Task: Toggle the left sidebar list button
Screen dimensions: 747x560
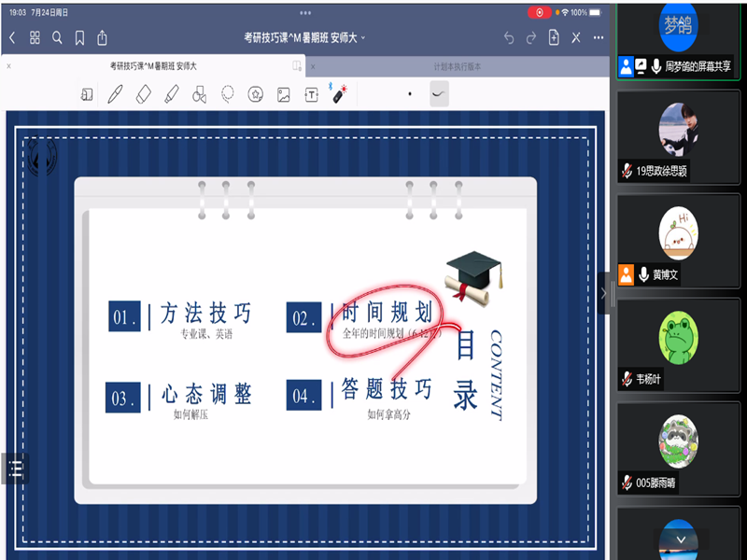Action: click(x=15, y=469)
